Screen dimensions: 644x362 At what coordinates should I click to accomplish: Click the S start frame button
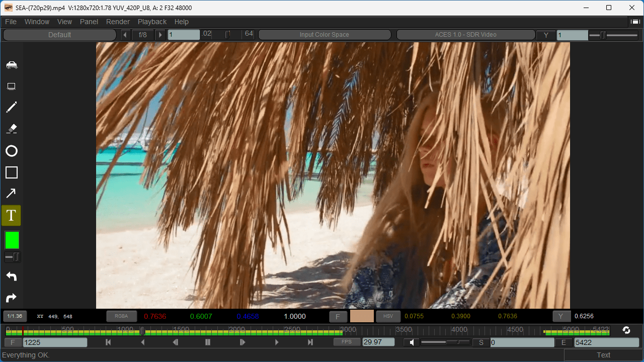point(481,342)
